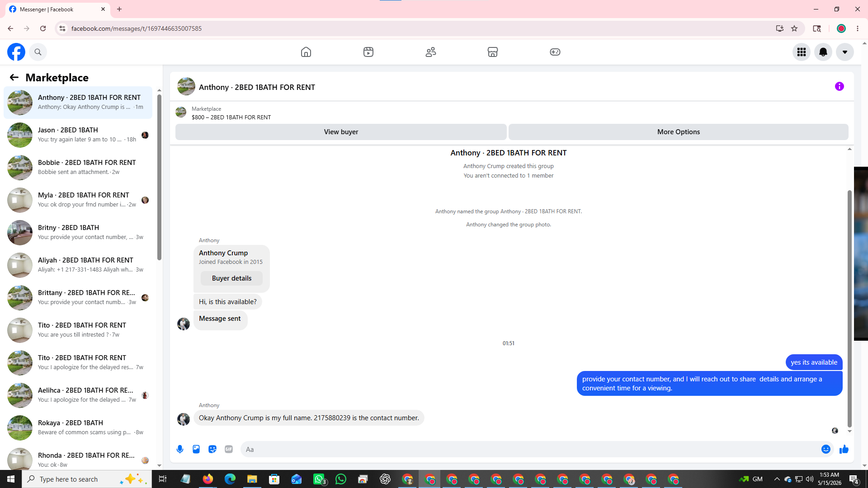Image resolution: width=868 pixels, height=488 pixels.
Task: Open a new browser tab
Action: click(119, 9)
